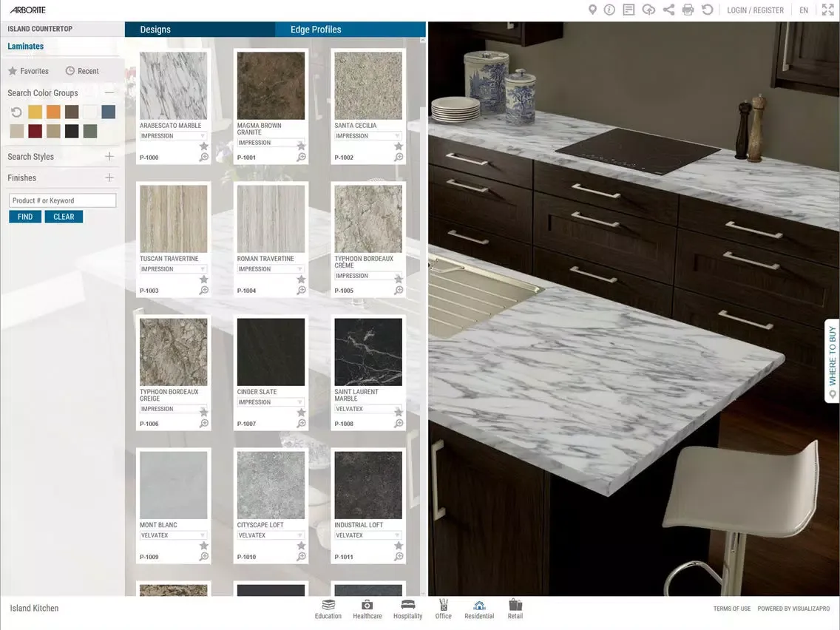
Task: Select the Office scene icon
Action: 443,609
